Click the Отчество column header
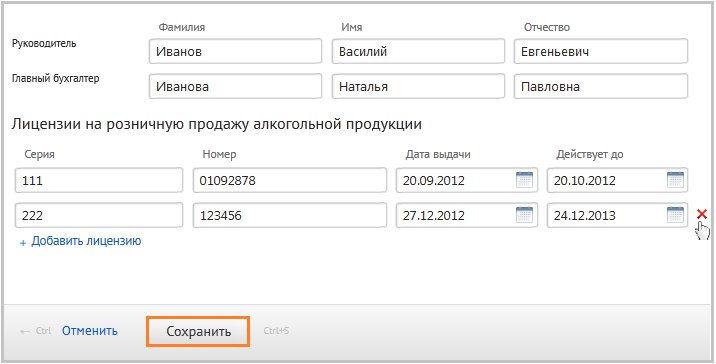The width and height of the screenshot is (716, 364). 547,27
